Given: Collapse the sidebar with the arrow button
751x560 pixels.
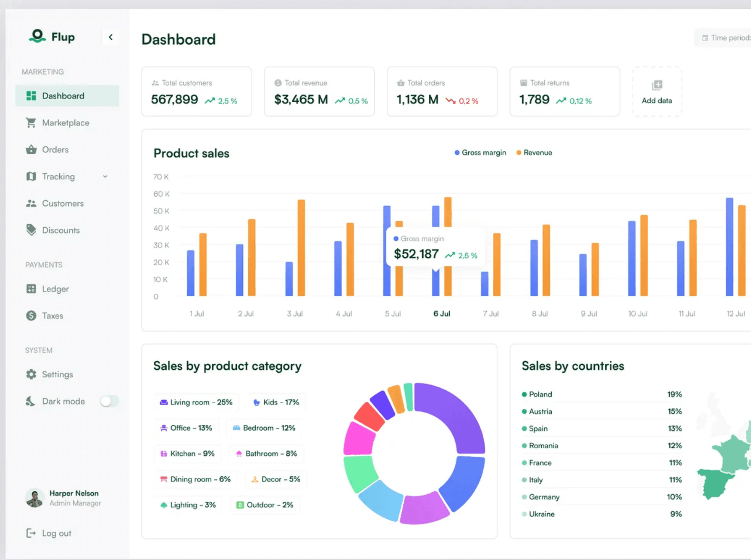Looking at the screenshot, I should coord(111,37).
